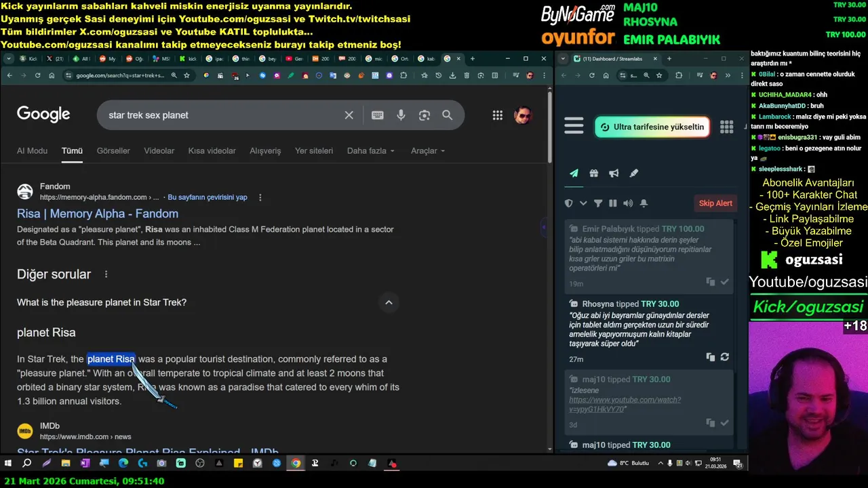Click Ultra tarifesine yükseltin button
Viewport: 868px width, 488px height.
click(x=652, y=127)
